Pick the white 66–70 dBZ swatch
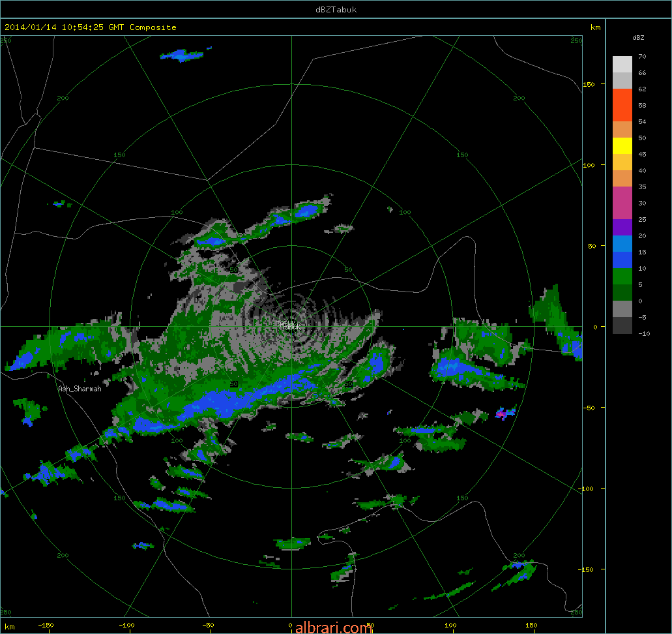Viewport: 672px width, 634px height. coord(622,65)
